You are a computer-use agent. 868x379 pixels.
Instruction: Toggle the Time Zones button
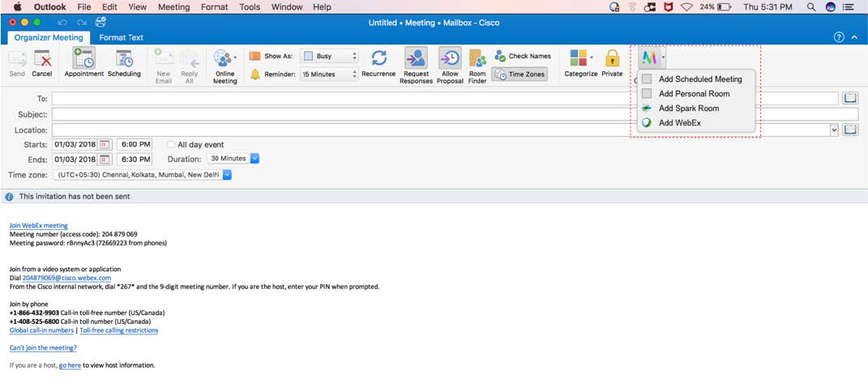click(x=520, y=75)
